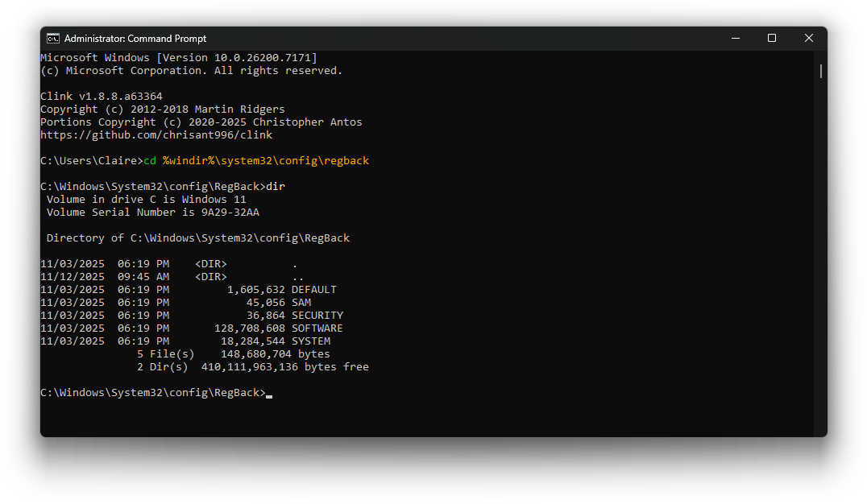The width and height of the screenshot is (867, 504).
Task: Click the 'Clink v1.8.8.a63364' version line
Action: point(102,96)
